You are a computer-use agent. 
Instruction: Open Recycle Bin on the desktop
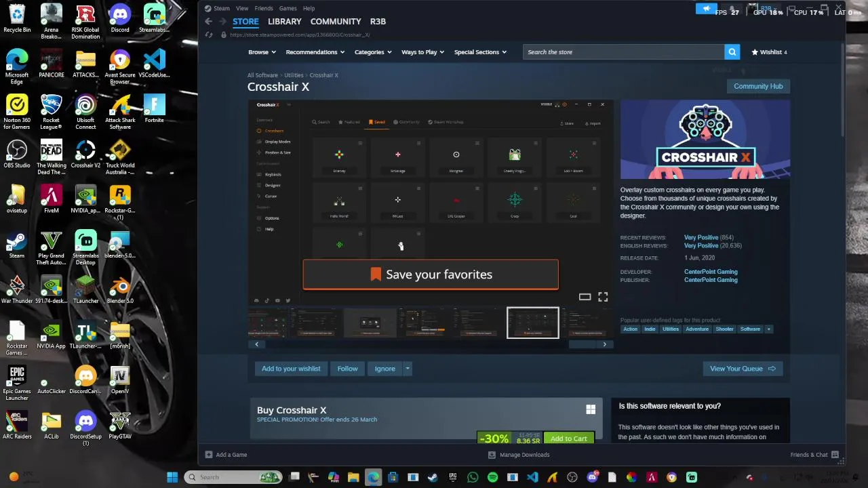point(17,19)
